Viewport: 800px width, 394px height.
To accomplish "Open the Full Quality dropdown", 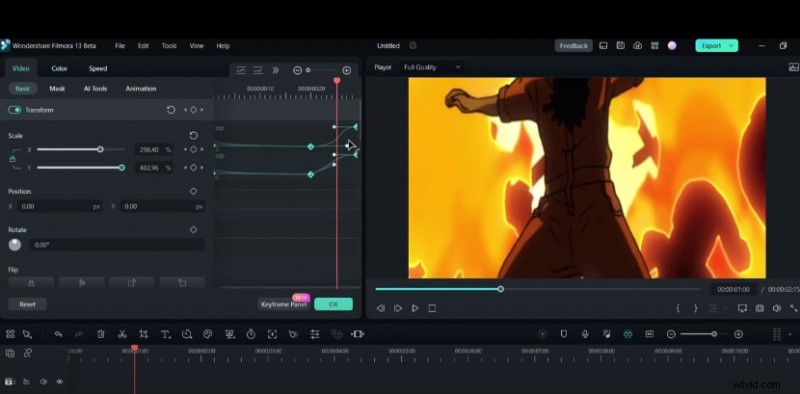I will pos(432,67).
